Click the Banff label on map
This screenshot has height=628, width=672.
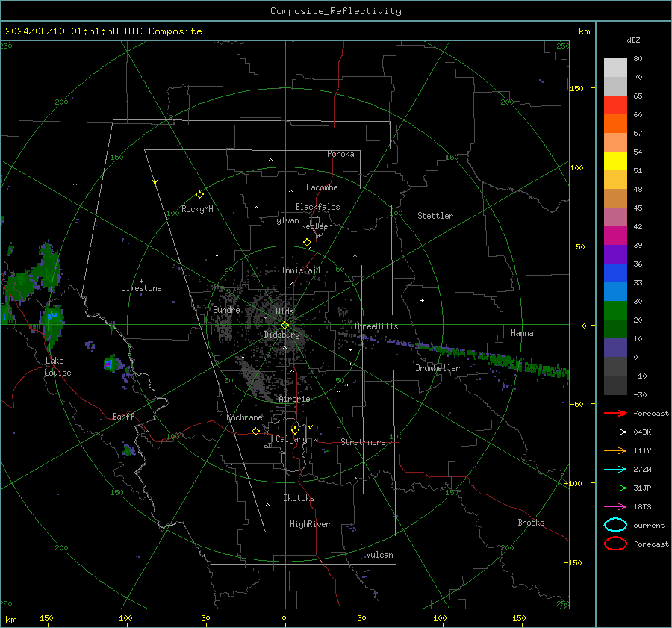pos(123,417)
